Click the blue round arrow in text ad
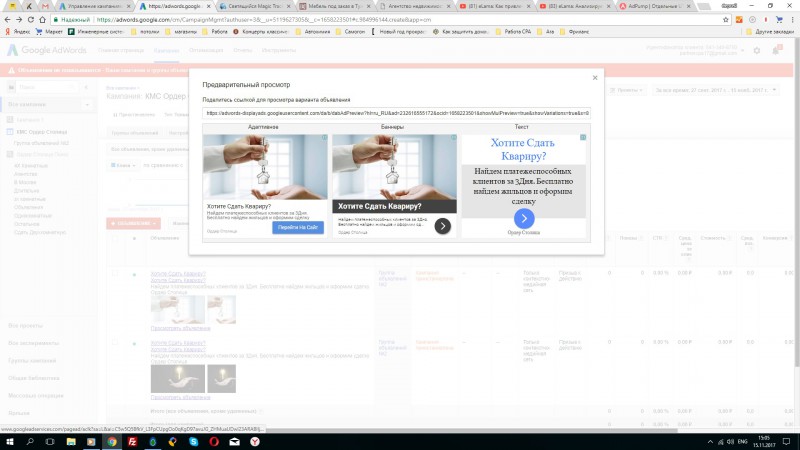800x450 pixels. click(x=524, y=218)
